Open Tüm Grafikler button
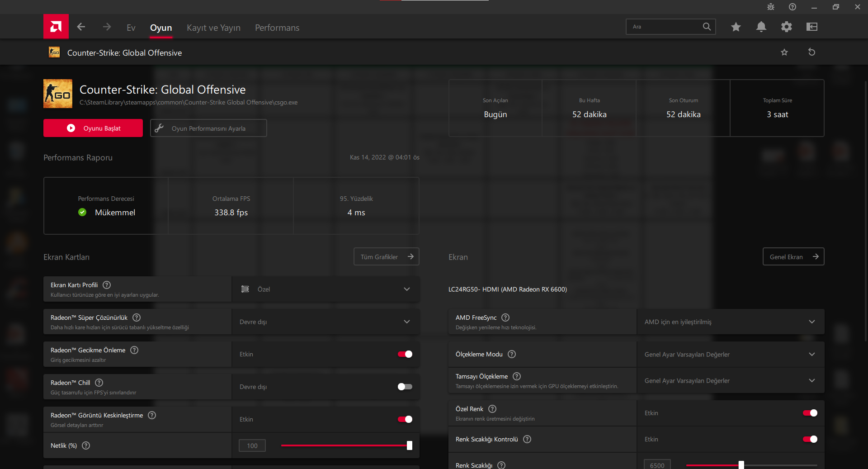The image size is (868, 469). coord(387,256)
